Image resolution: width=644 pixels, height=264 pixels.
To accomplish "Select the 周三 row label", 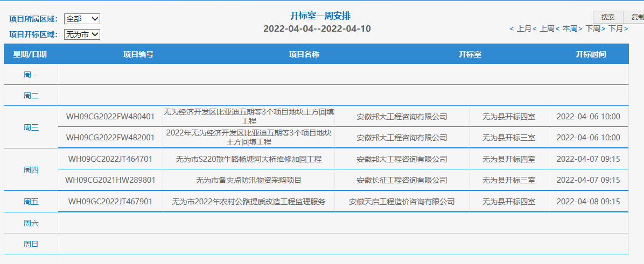I will [x=31, y=127].
